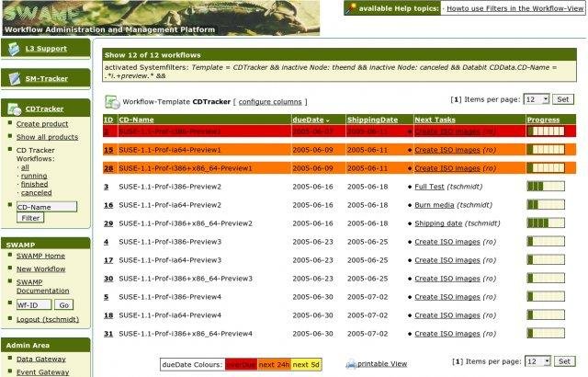Sort by ID column header
Image resolution: width=588 pixels, height=377 pixels.
click(x=108, y=120)
